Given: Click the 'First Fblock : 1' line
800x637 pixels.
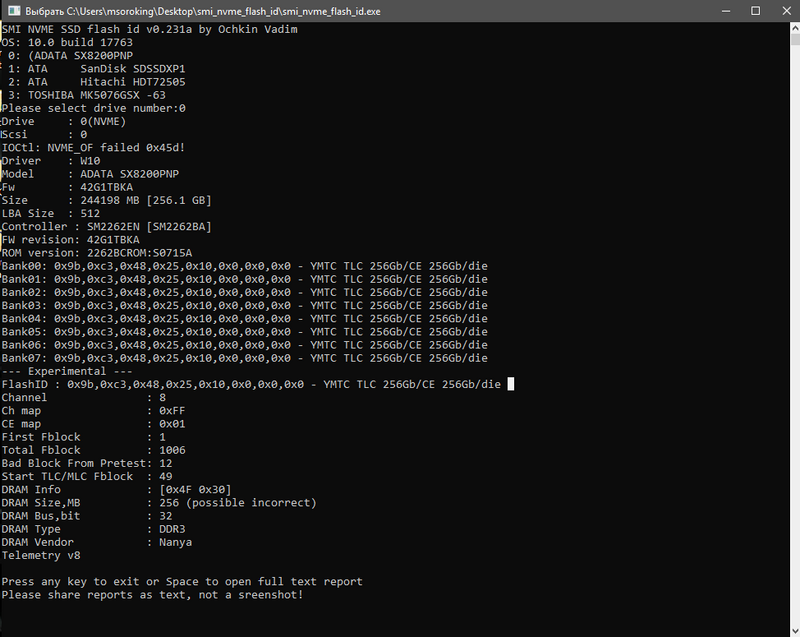Looking at the screenshot, I should click(84, 437).
